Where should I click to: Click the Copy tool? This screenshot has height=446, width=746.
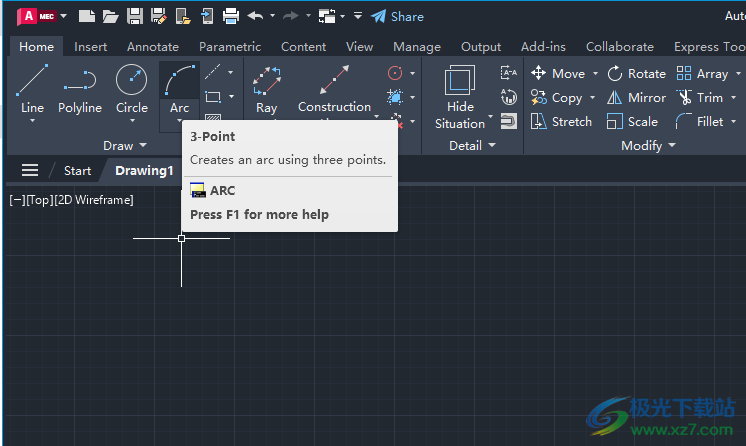[x=557, y=98]
